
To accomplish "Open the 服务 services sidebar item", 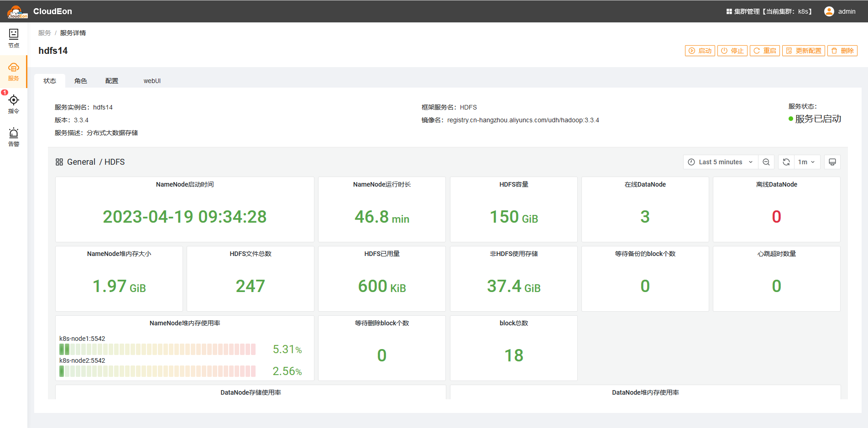I will tap(14, 72).
